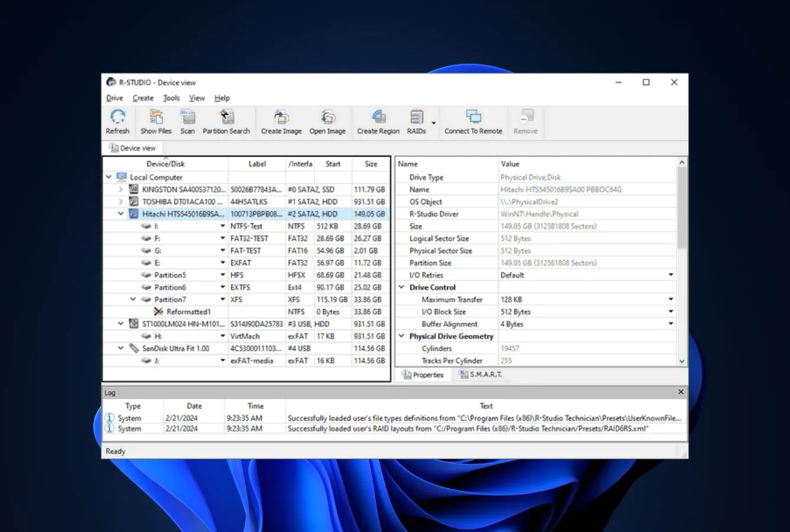Open the Buffer Alignment dropdown
Viewport: 790px width, 532px height.
pos(671,324)
